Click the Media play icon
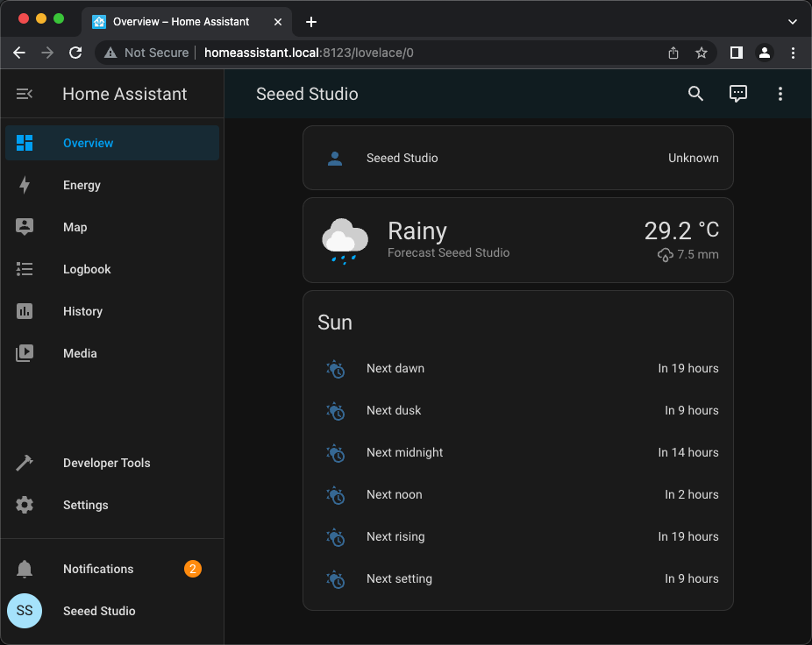Screen dimensions: 812x645 25,353
